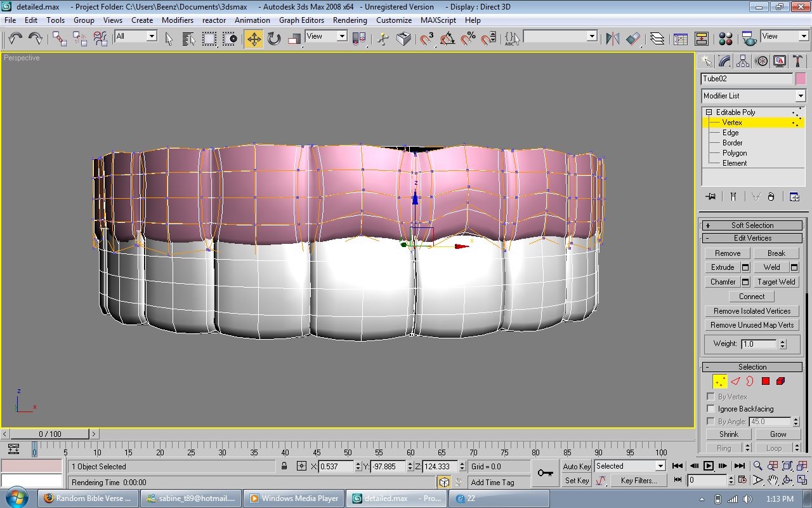Open the Schematic View
Viewport: 812px width, 508px height.
(x=701, y=39)
